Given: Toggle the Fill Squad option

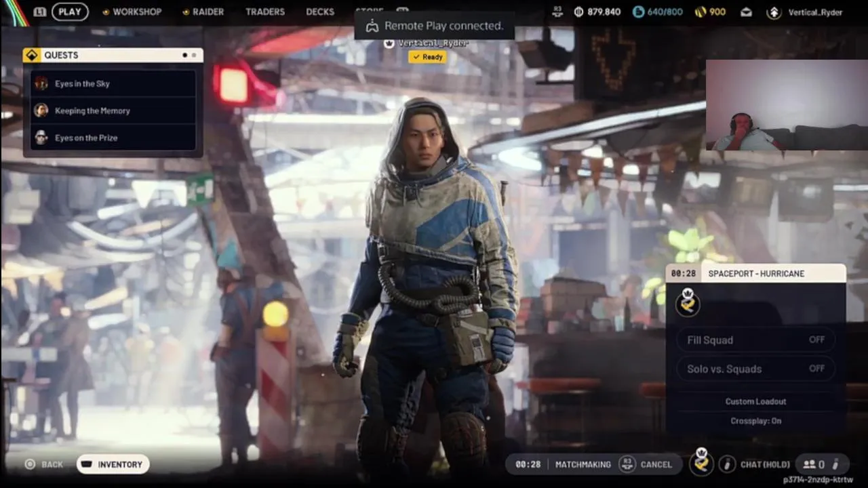Looking at the screenshot, I should click(x=756, y=340).
